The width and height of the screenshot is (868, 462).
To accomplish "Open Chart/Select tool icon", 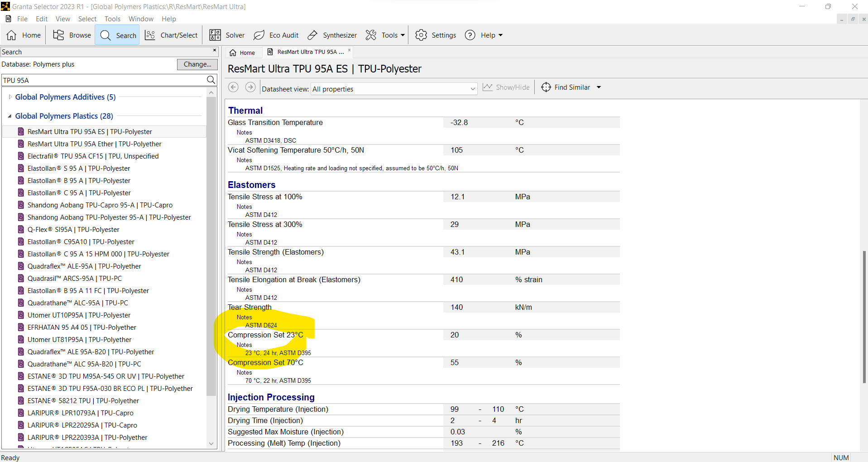I will (150, 35).
